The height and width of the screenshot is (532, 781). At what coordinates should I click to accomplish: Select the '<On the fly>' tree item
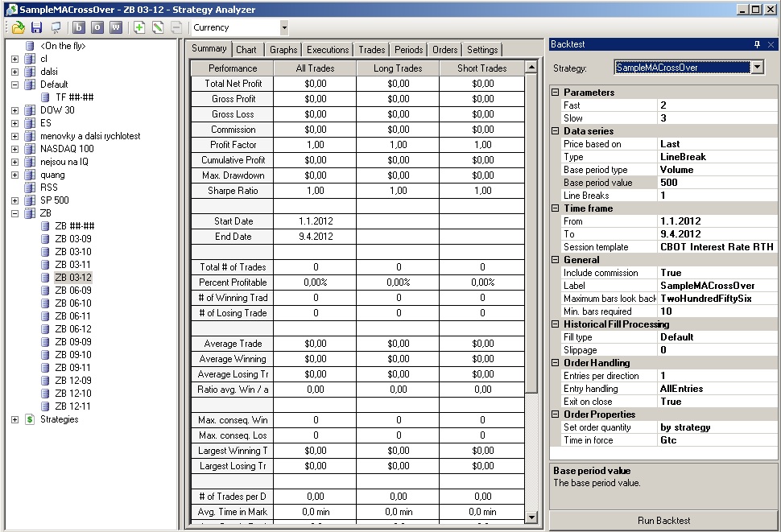[63, 46]
